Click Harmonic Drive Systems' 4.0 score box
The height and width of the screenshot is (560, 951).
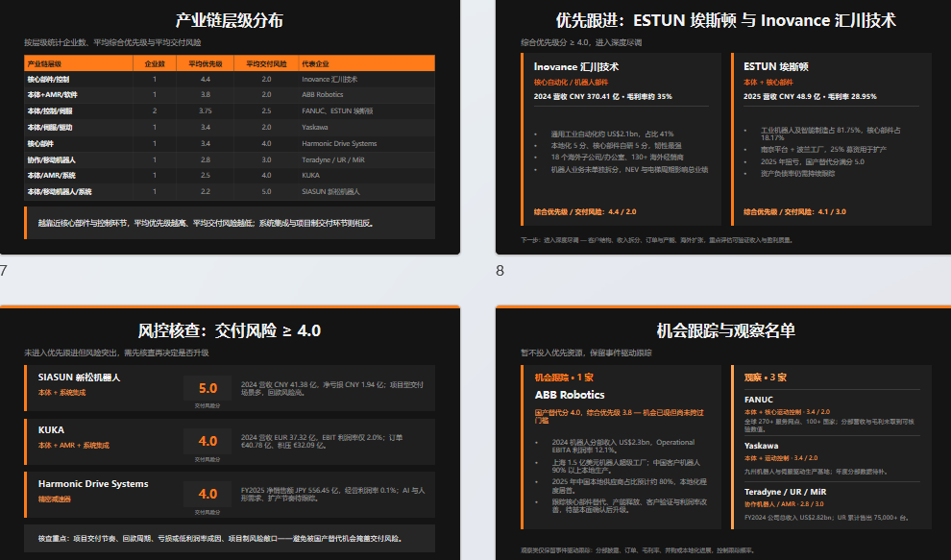[207, 494]
